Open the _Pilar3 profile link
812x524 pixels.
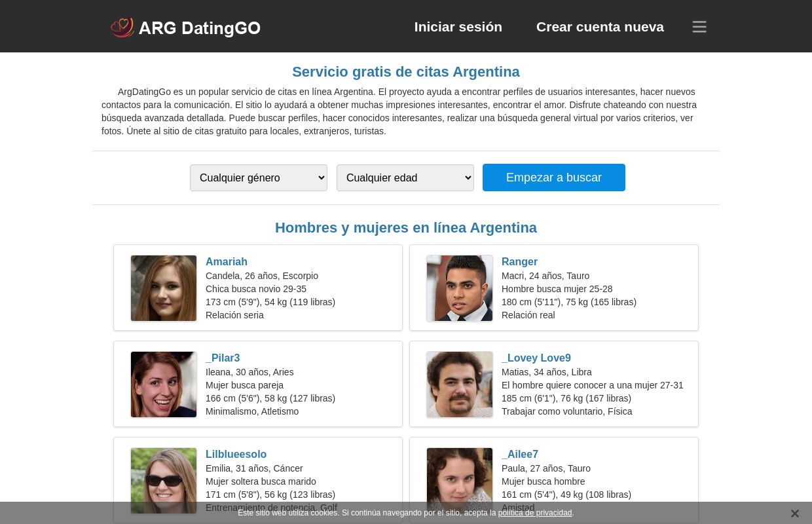[x=223, y=358]
